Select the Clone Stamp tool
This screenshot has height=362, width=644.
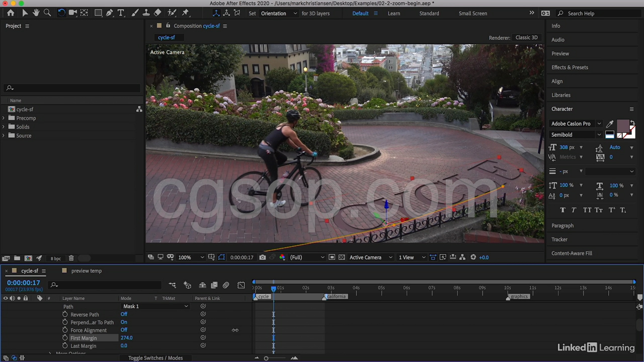coord(146,13)
